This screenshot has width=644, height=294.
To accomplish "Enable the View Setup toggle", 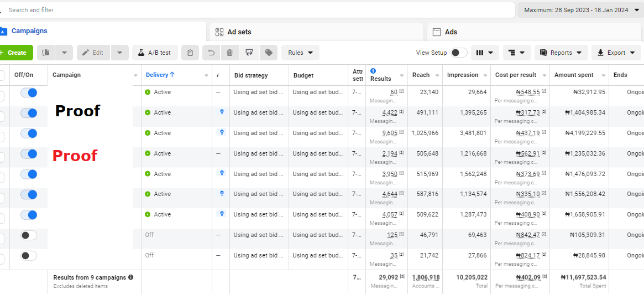I will pos(458,53).
